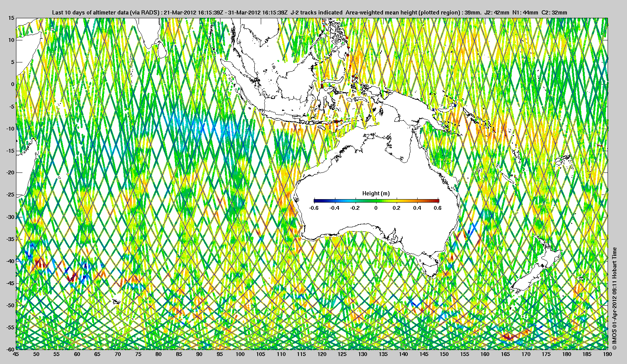Click the latitude label '-45'

[10, 283]
